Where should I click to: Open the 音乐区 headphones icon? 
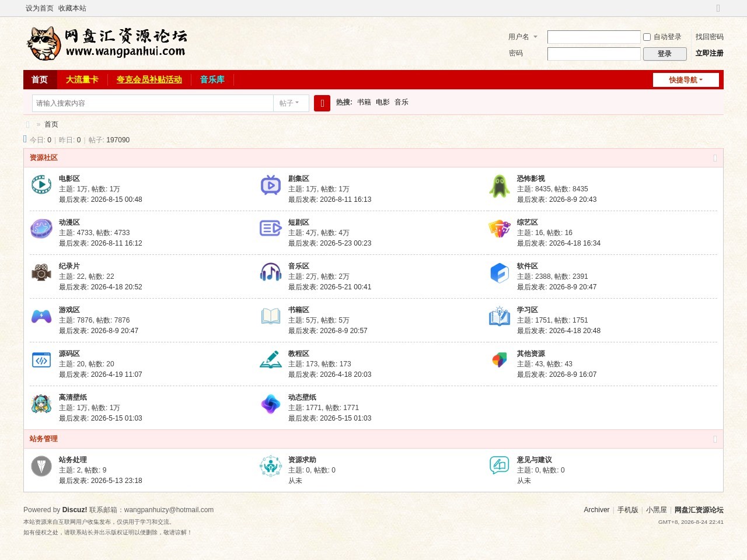(271, 272)
